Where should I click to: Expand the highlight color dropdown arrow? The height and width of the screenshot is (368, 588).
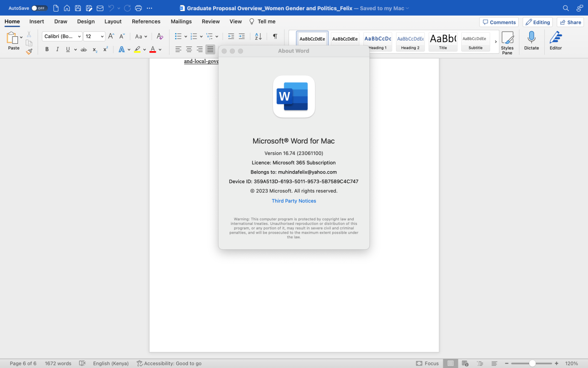pyautogui.click(x=144, y=49)
